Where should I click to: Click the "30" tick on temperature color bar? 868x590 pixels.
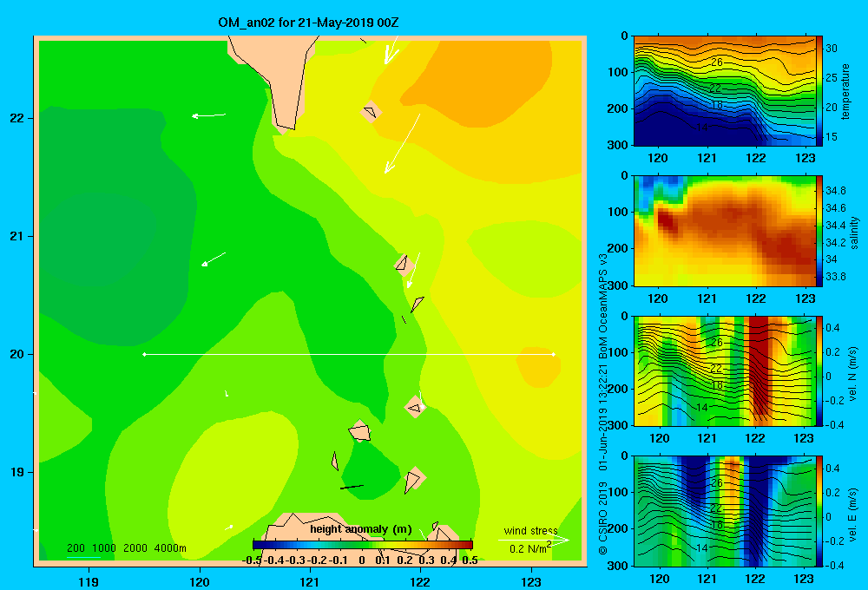(x=832, y=49)
